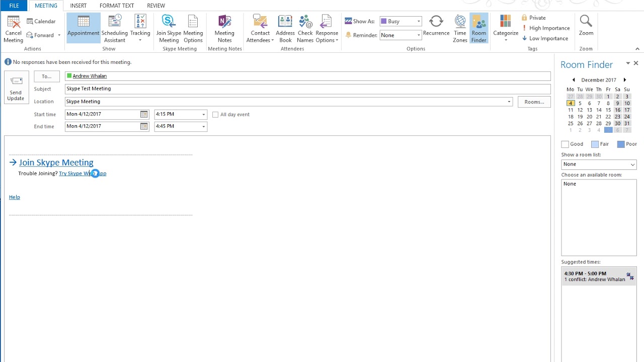The image size is (644, 362).
Task: Expand the Forward button dropdown arrow
Action: coord(59,35)
